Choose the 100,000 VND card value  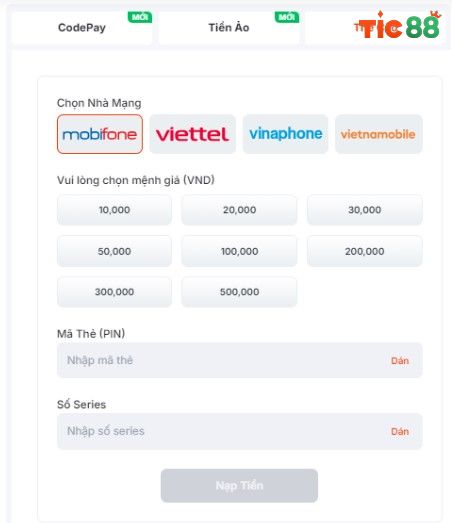(x=239, y=251)
